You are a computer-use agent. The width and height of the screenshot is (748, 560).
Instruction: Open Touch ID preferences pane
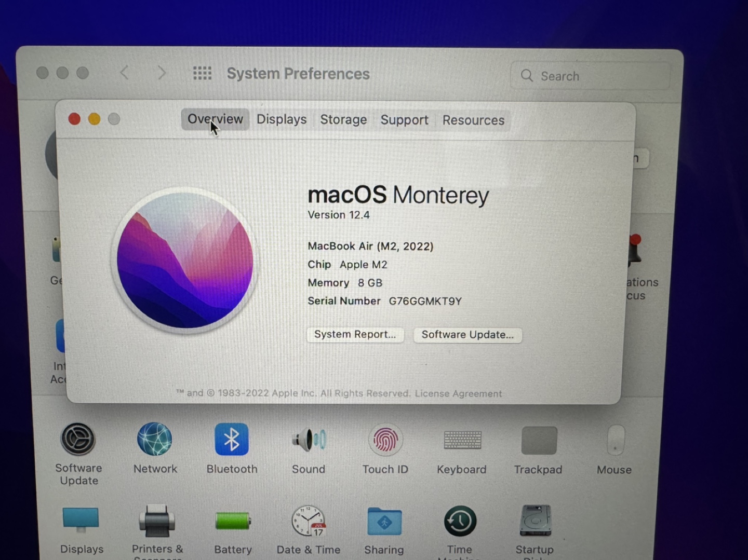tap(385, 440)
